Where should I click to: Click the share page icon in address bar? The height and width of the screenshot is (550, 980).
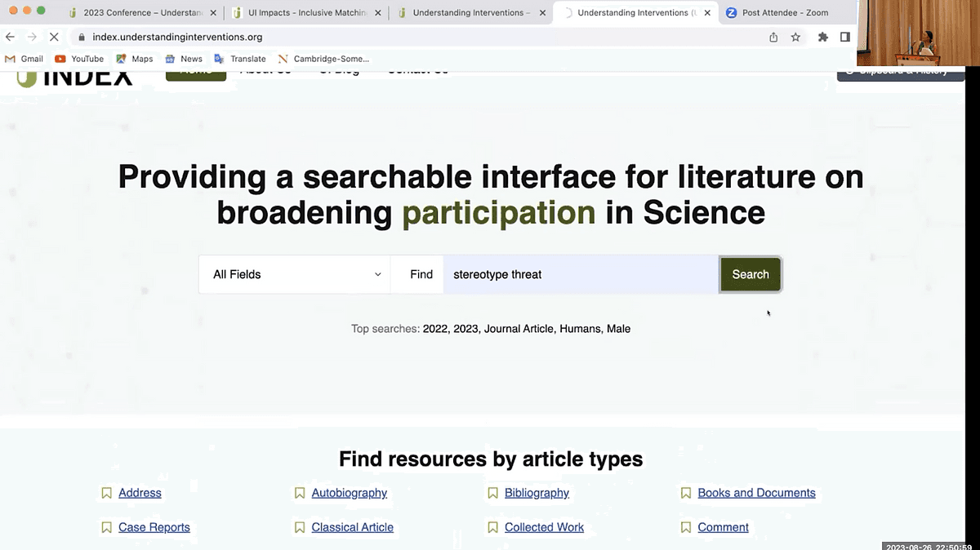pos(773,37)
